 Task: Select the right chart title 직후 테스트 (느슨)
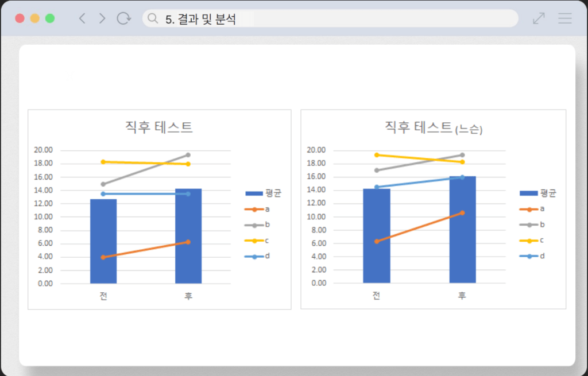pyautogui.click(x=433, y=127)
